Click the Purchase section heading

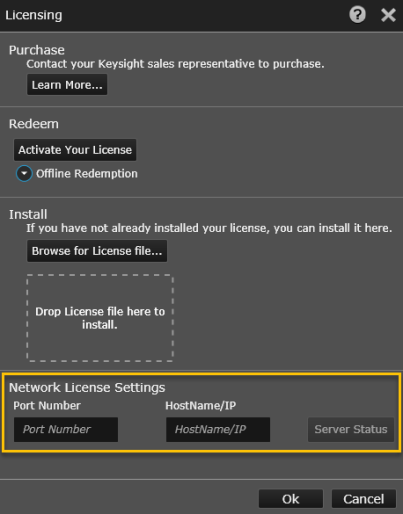coord(37,50)
